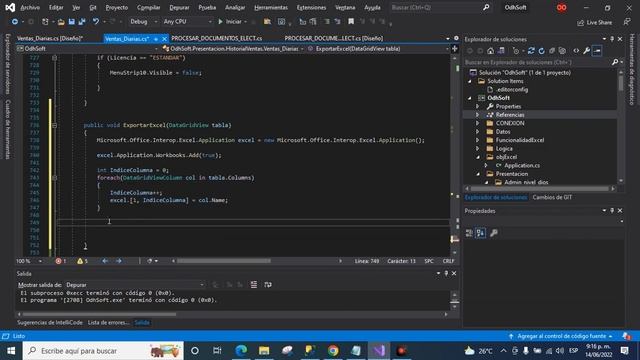
Task: Collapse the objExcel folder
Action: [x=478, y=157]
